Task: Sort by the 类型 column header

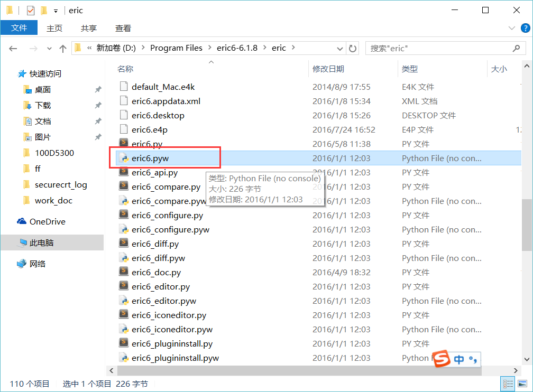Action: [410, 69]
